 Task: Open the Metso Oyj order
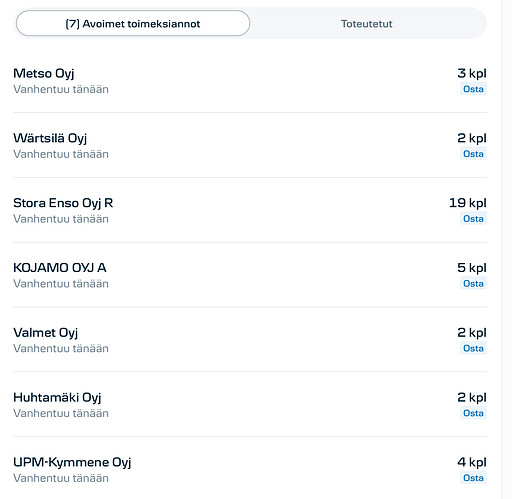pos(250,81)
